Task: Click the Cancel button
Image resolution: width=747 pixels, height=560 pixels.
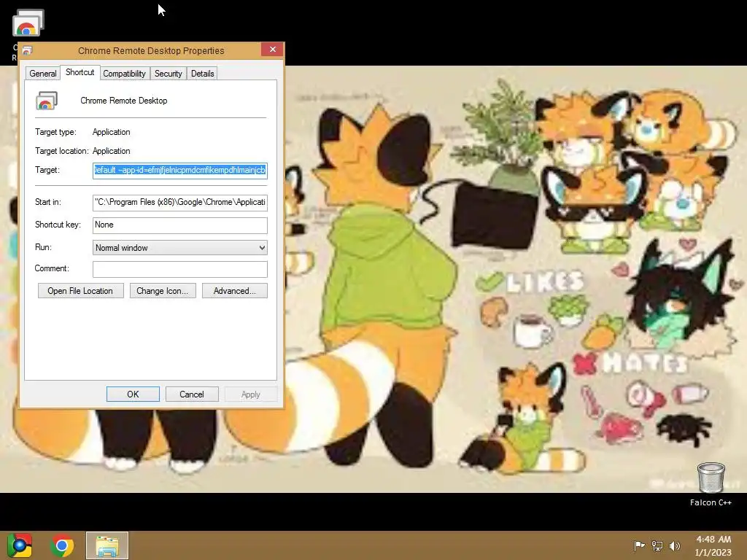Action: tap(192, 394)
